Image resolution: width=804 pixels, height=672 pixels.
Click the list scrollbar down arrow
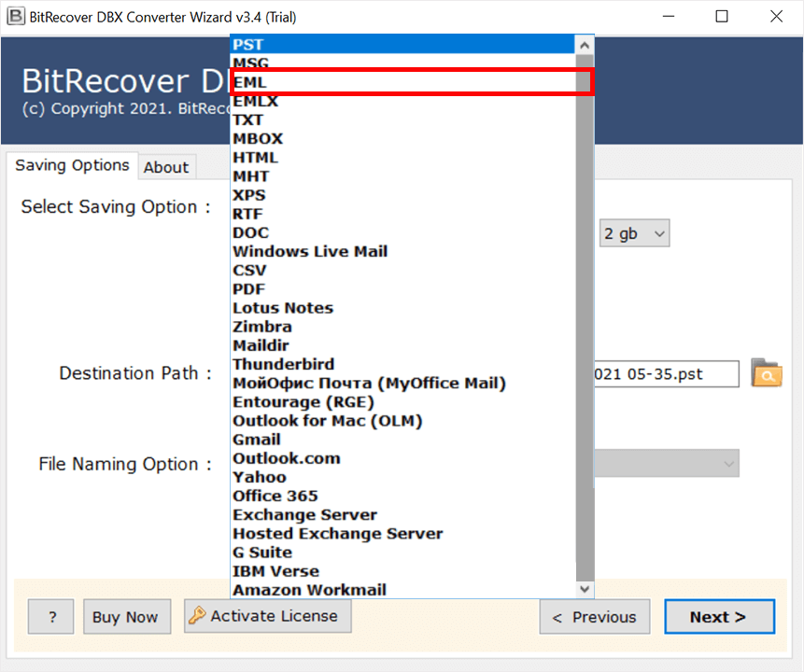[x=585, y=588]
